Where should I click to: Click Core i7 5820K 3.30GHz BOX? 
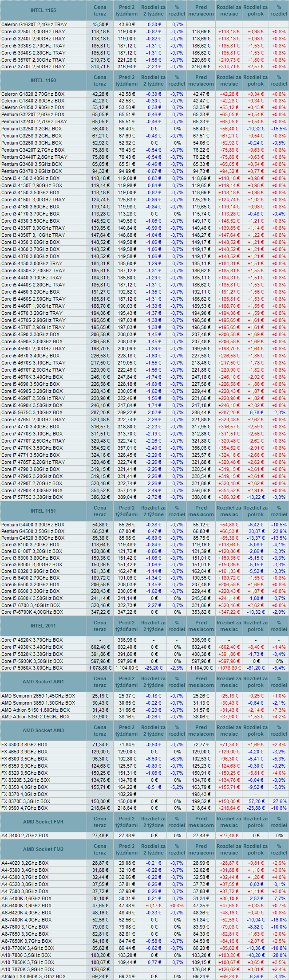(x=32, y=654)
